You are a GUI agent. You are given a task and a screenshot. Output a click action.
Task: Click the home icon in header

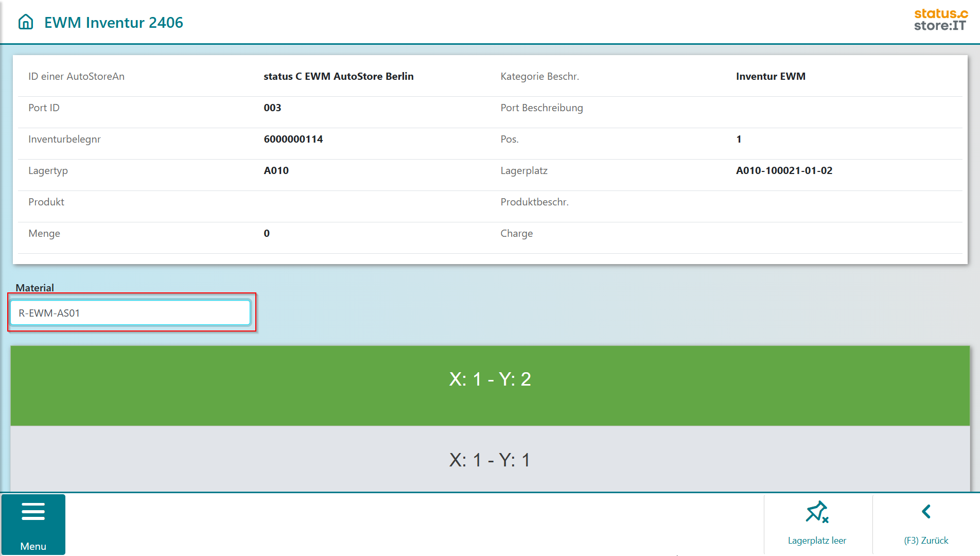[x=26, y=22]
